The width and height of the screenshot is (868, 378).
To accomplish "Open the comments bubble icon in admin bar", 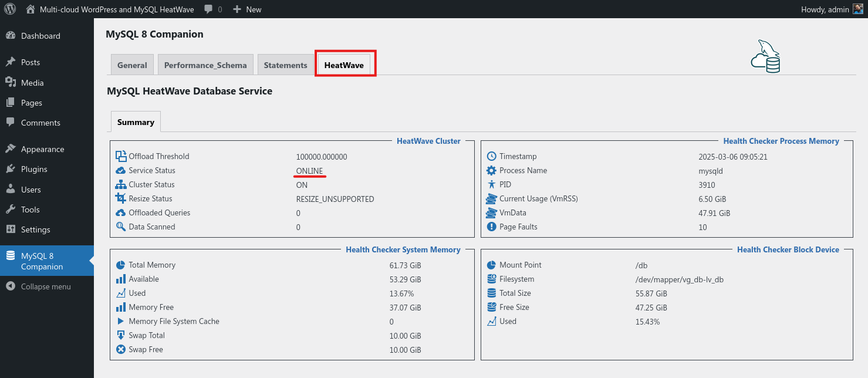I will pos(209,9).
